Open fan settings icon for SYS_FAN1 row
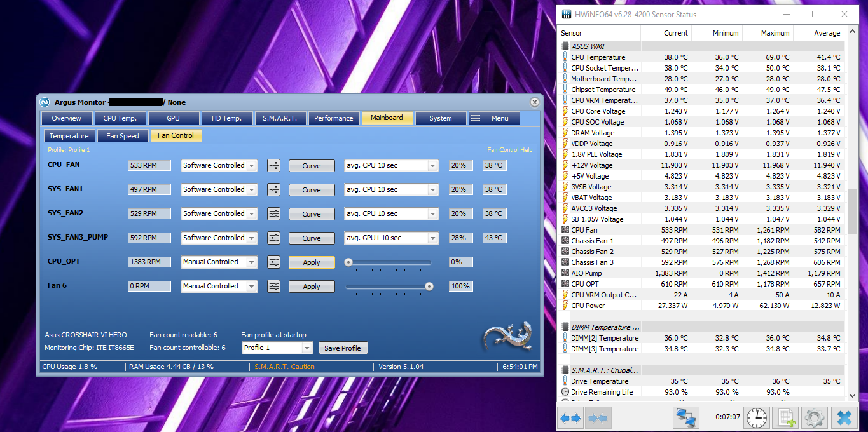 point(273,190)
